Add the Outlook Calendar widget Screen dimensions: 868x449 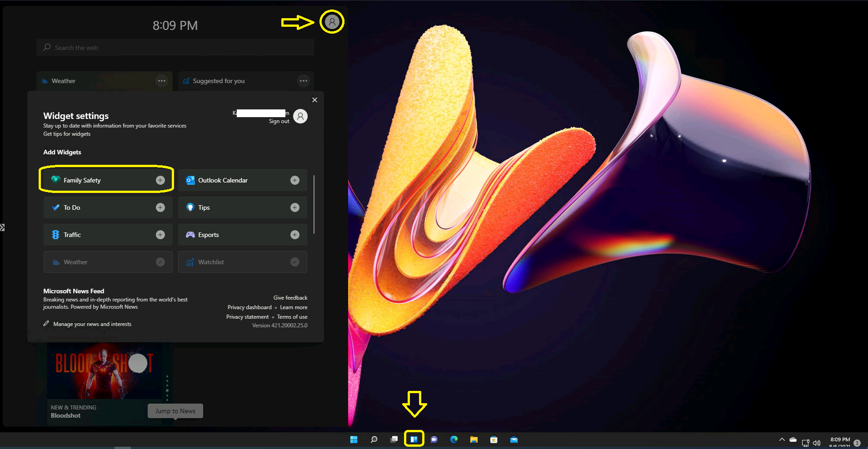[x=294, y=180]
